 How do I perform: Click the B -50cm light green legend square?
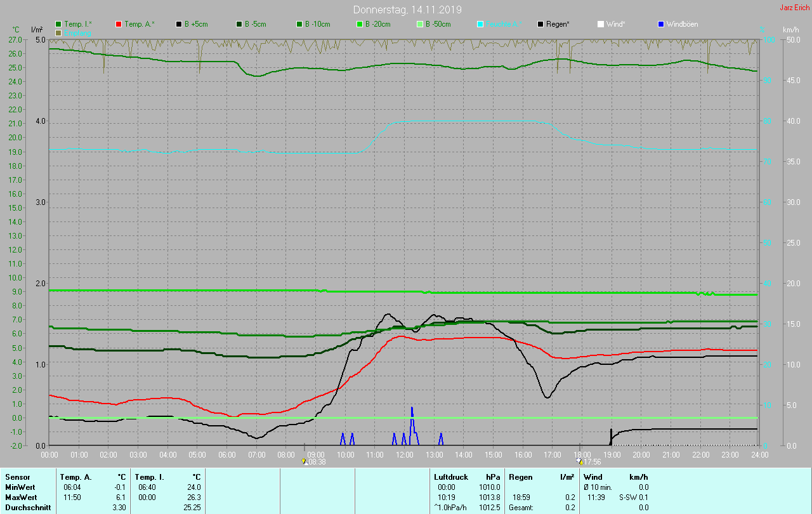click(421, 24)
